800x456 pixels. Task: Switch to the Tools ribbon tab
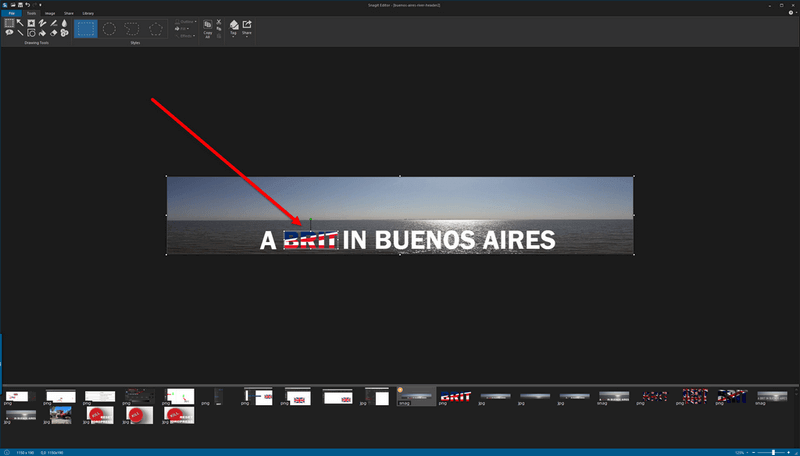(x=32, y=13)
